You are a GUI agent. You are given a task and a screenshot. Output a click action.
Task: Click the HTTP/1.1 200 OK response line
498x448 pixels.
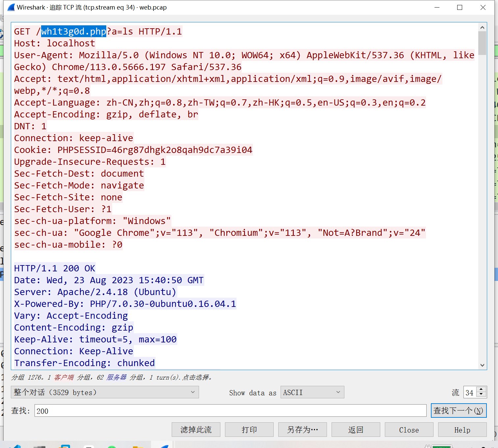click(x=55, y=268)
